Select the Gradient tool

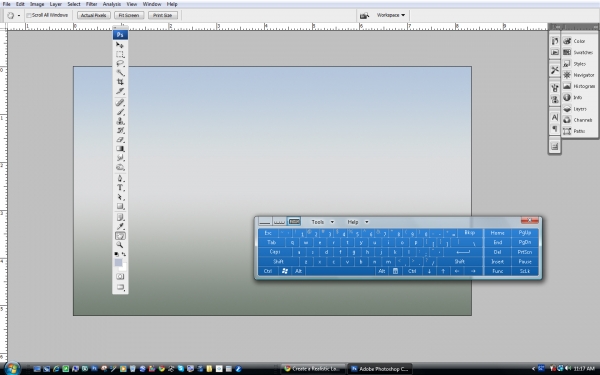pyautogui.click(x=120, y=149)
